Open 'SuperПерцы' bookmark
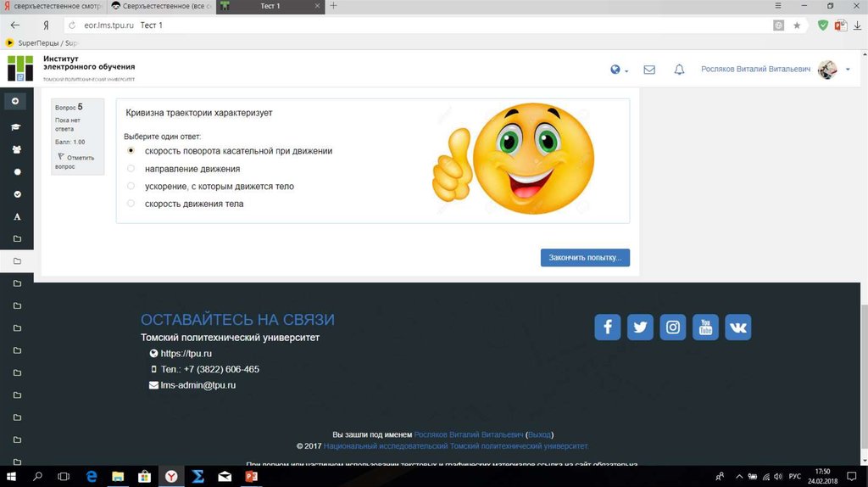Image resolution: width=868 pixels, height=487 pixels. [42, 42]
